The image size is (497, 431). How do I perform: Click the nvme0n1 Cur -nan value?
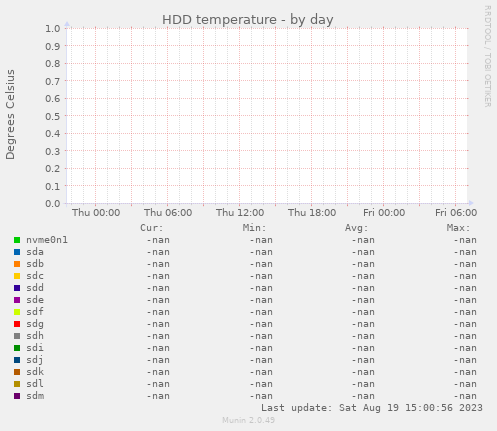158,240
